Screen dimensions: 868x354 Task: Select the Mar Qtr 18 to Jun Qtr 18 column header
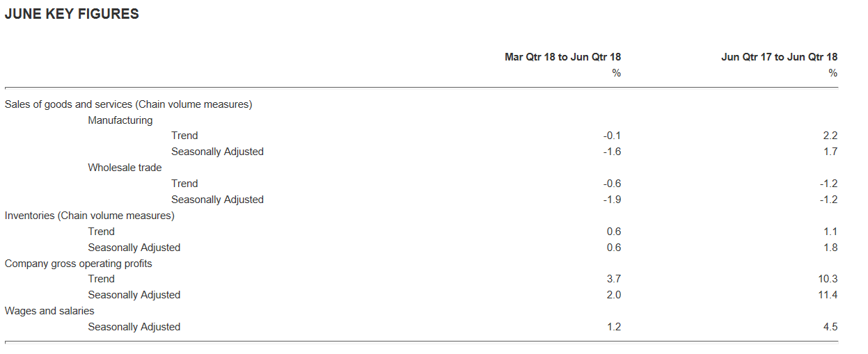(x=562, y=57)
